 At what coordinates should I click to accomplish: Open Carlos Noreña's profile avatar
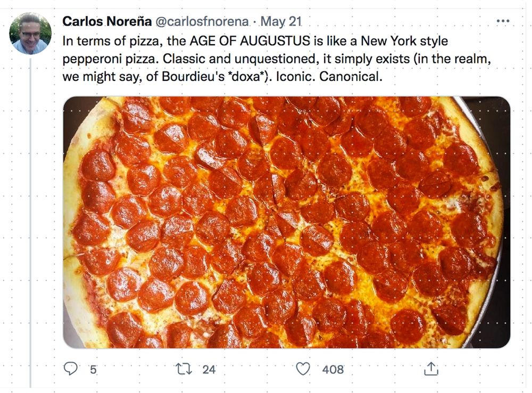(30, 34)
